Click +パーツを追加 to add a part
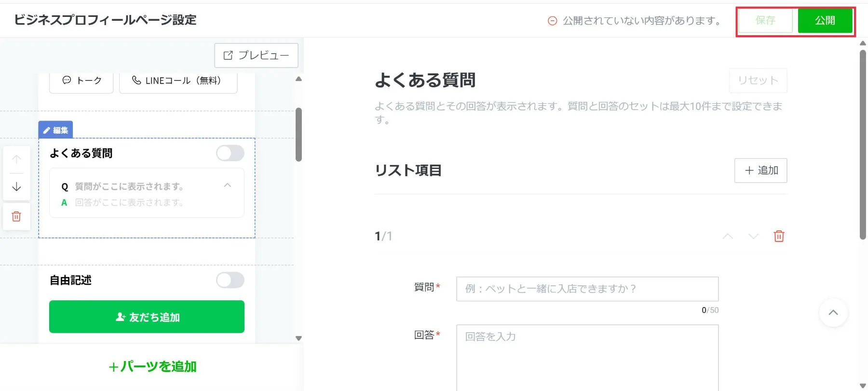The width and height of the screenshot is (868, 391). tap(152, 367)
